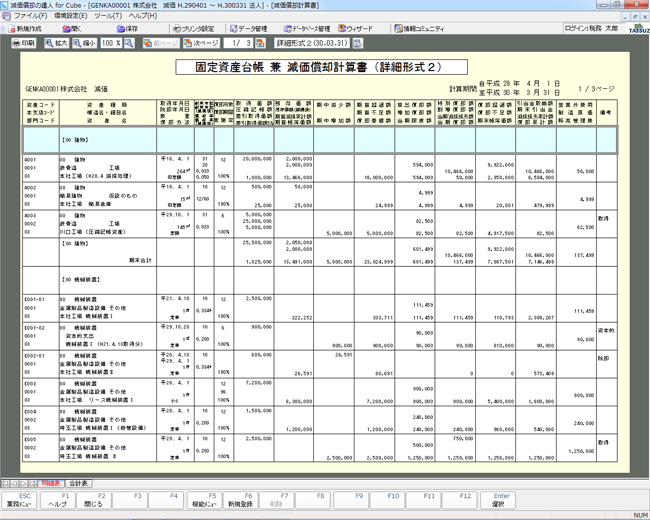
Task: Open データ管理 from toolbar
Action: pyautogui.click(x=248, y=29)
